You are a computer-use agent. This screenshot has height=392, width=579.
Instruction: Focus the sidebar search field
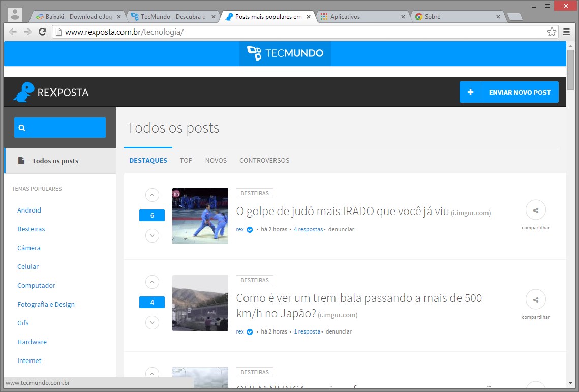coord(60,128)
